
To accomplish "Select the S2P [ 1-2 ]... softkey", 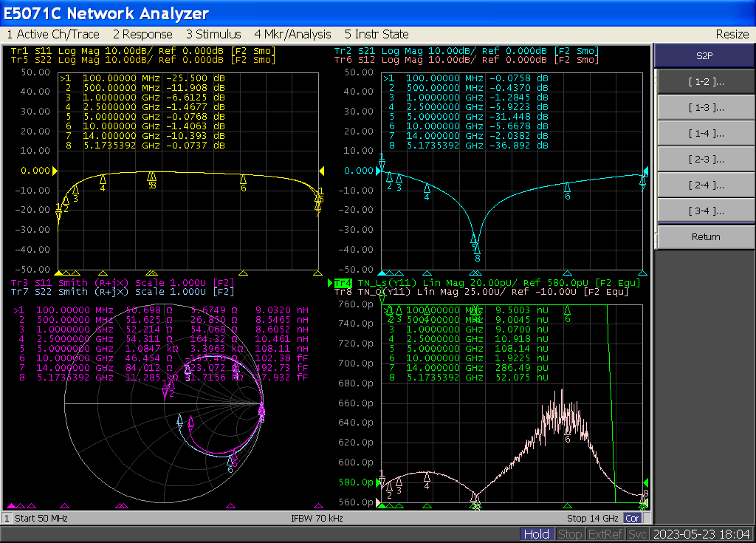I will point(706,82).
